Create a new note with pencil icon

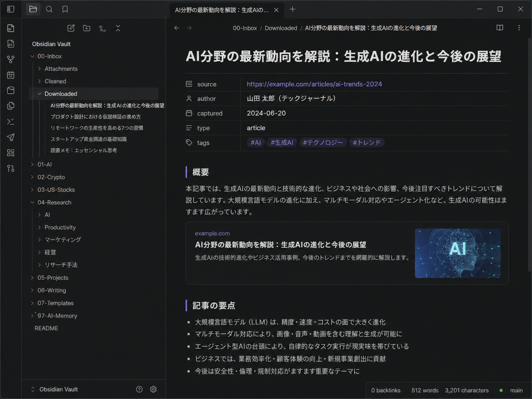(x=71, y=28)
